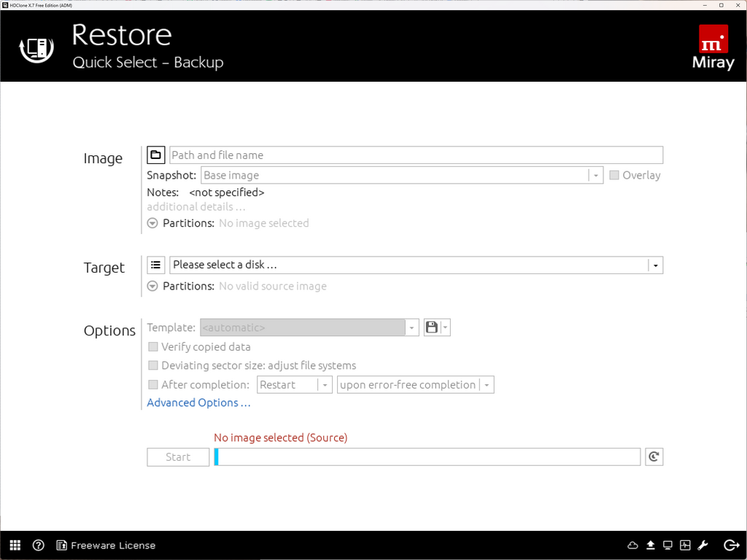747x560 pixels.
Task: Click the Freeware License document icon
Action: click(61, 545)
